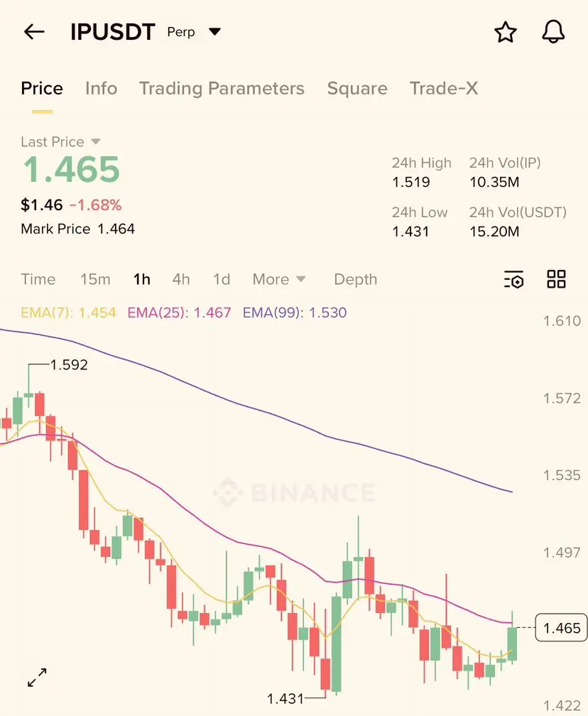Open the chart grid layout icon
Viewport: 588px width, 716px height.
(556, 279)
